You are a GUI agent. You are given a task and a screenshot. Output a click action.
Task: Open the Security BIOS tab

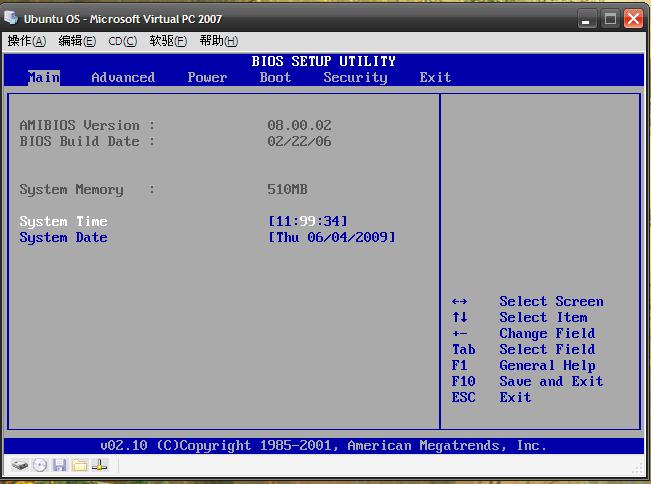pos(355,77)
